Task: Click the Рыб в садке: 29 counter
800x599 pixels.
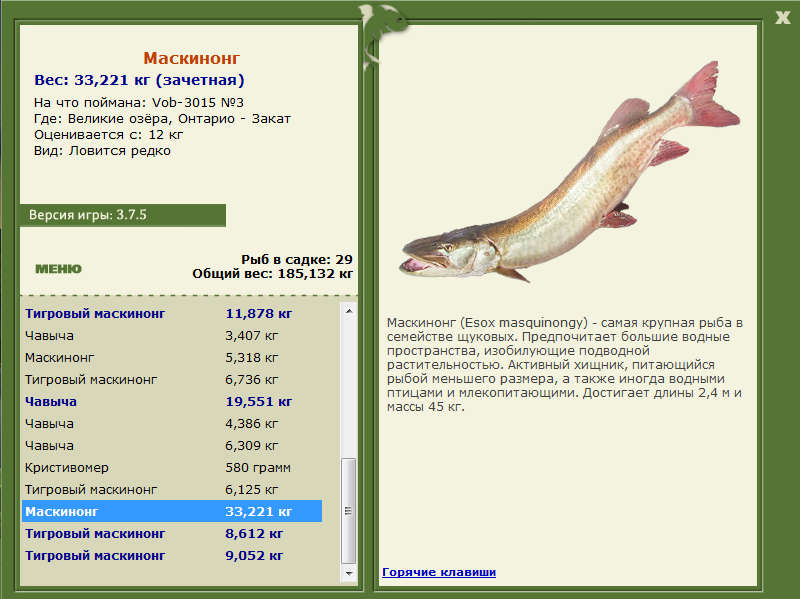Action: click(x=297, y=259)
